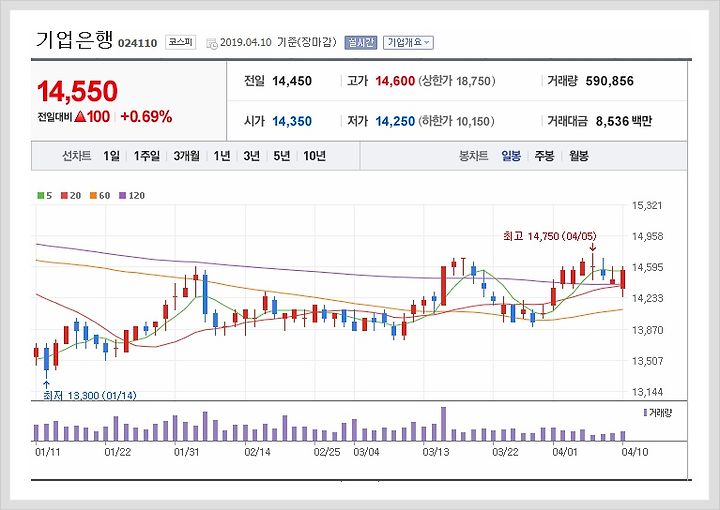
Task: Click the calendar clock icon beside the date
Action: (212, 44)
